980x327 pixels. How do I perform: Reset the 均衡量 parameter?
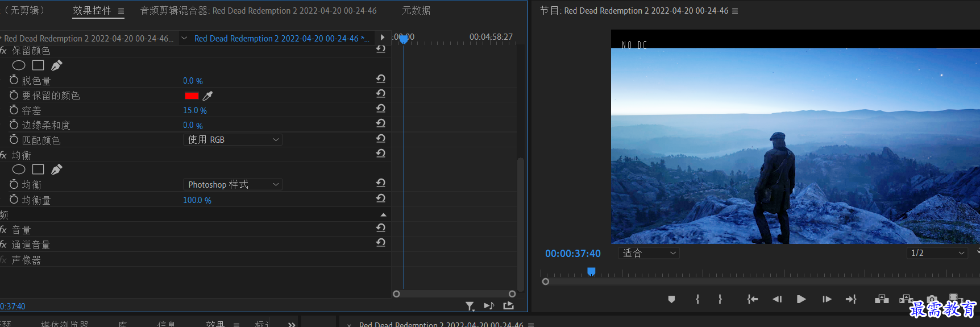[x=381, y=198]
